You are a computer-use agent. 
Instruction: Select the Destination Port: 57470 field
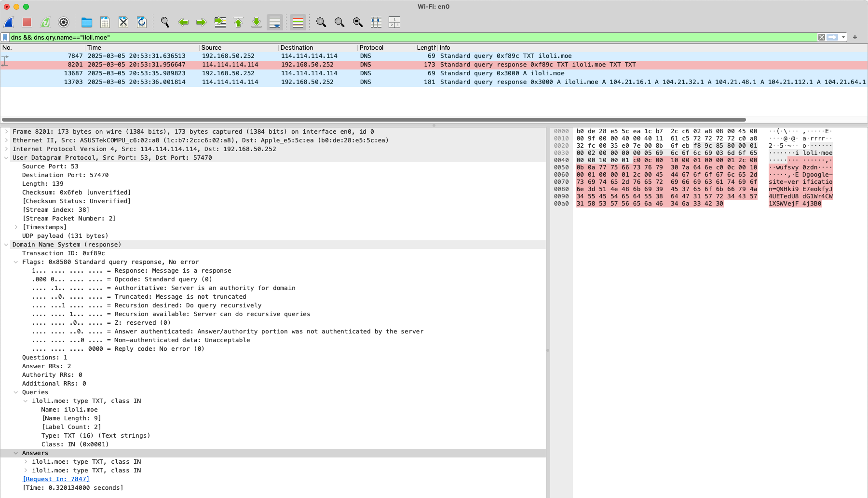[x=66, y=175]
